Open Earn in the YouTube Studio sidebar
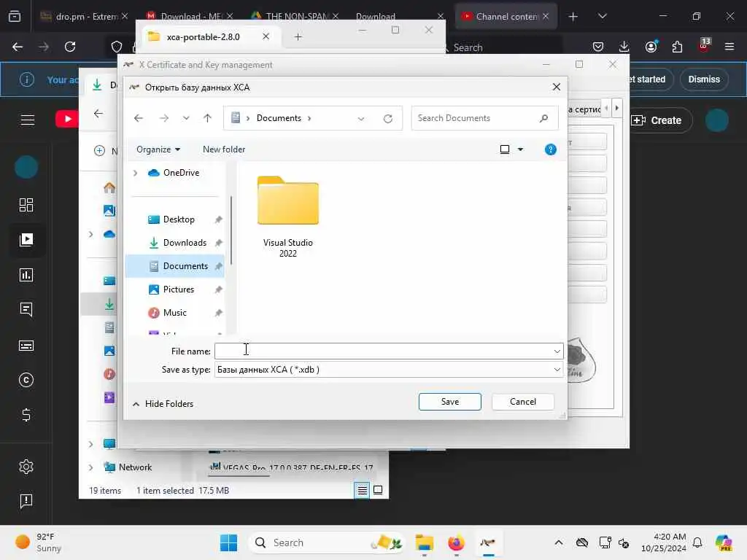This screenshot has height=560, width=747. pos(26,415)
